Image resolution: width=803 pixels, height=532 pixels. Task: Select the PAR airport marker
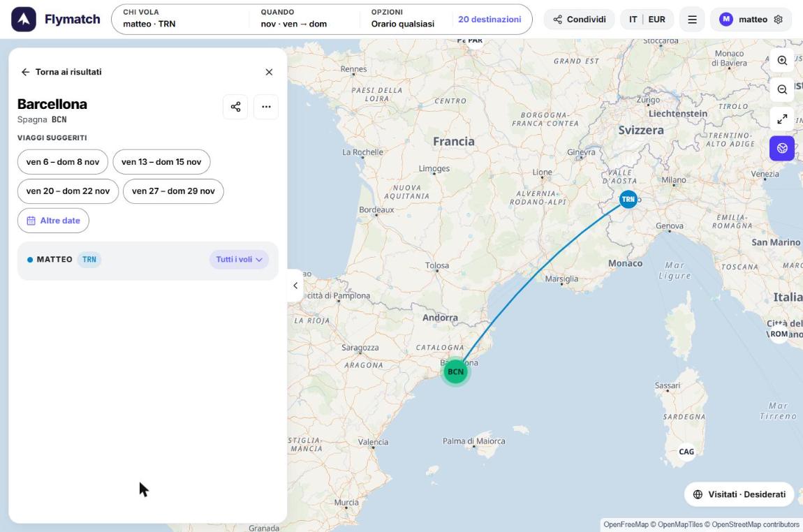pyautogui.click(x=475, y=40)
